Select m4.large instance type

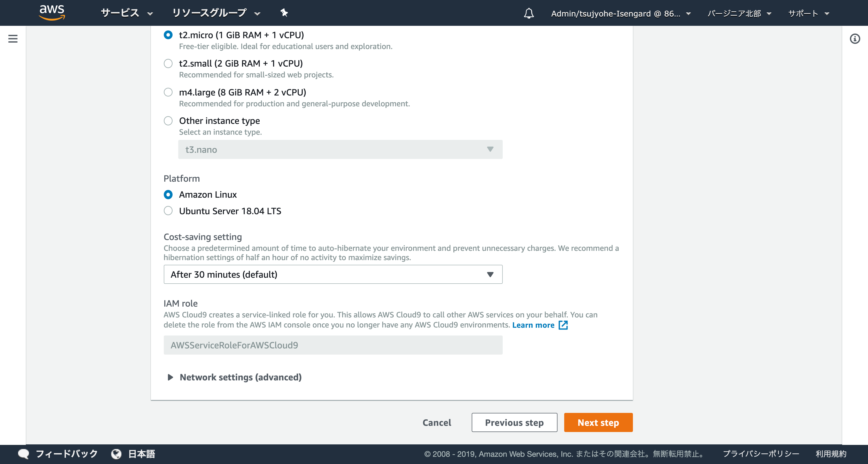pyautogui.click(x=168, y=92)
